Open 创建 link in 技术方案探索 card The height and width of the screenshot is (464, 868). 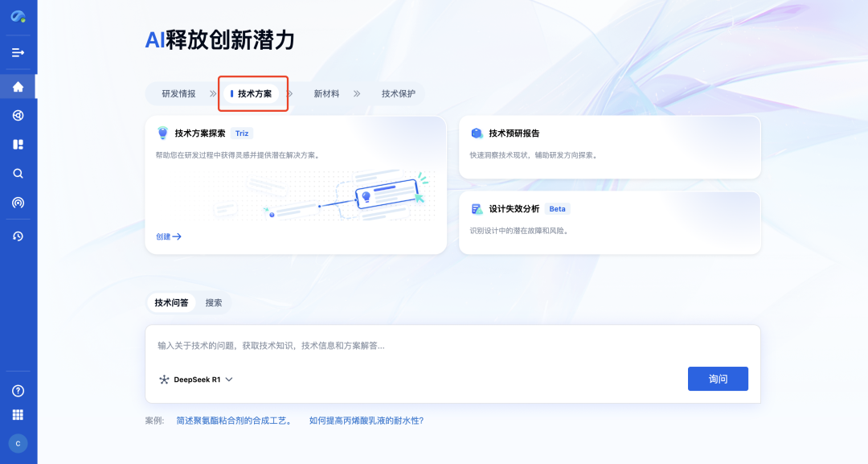click(167, 236)
